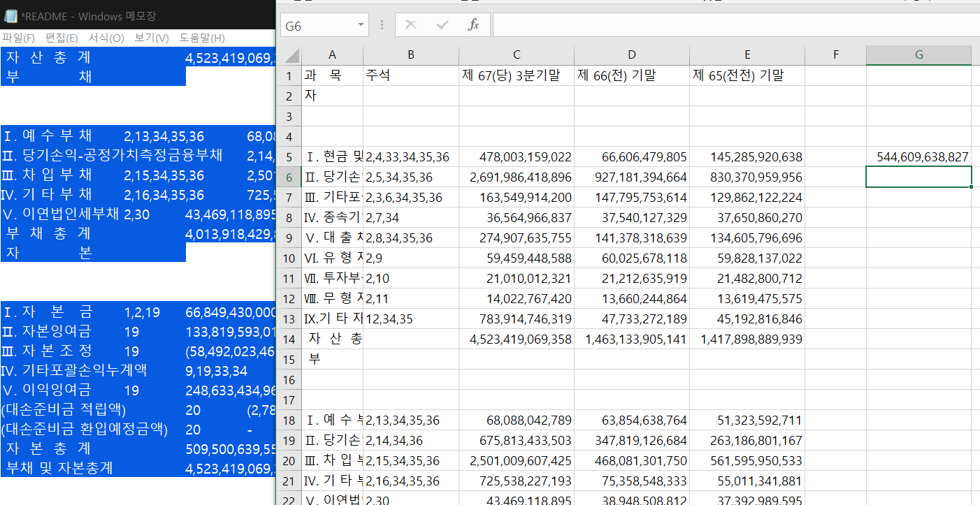Image resolution: width=980 pixels, height=505 pixels.
Task: Open the 도움말(H) menu in Notepad
Action: tap(202, 38)
